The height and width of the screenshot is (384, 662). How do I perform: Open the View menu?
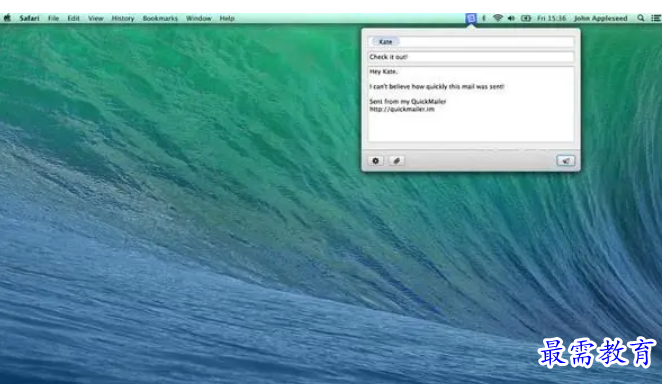pyautogui.click(x=96, y=18)
